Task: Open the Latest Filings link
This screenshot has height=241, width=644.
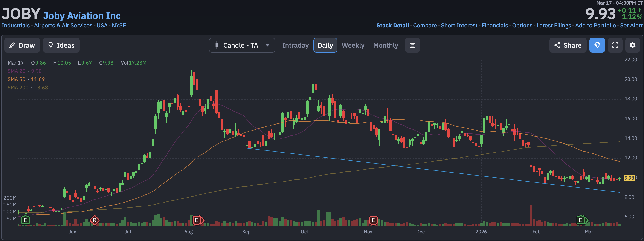Action: pyautogui.click(x=554, y=26)
